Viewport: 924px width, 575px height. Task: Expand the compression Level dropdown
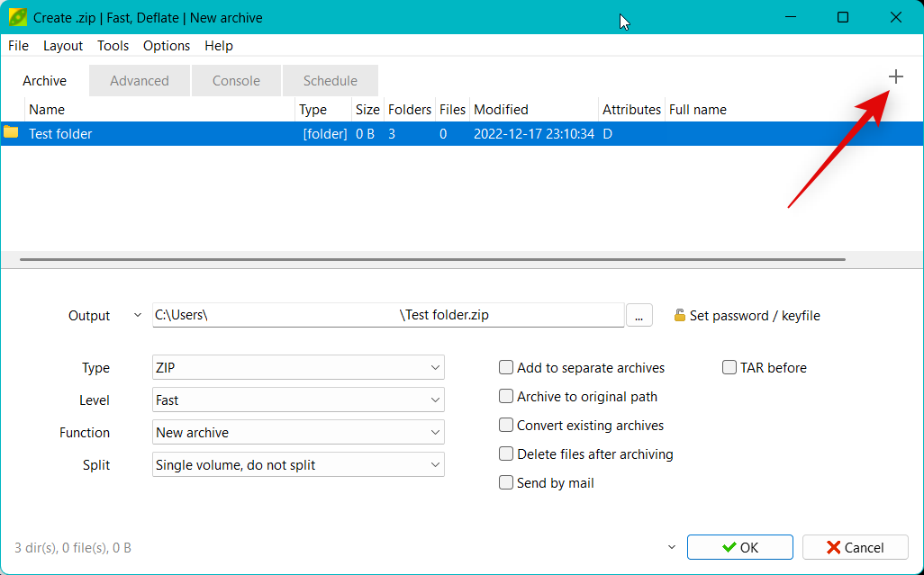[x=298, y=400]
